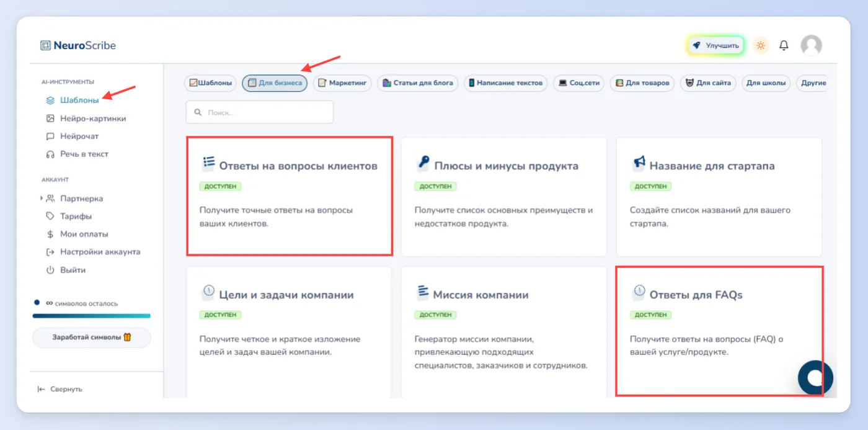The image size is (868, 430).
Task: Log out via Выйти
Action: [73, 270]
